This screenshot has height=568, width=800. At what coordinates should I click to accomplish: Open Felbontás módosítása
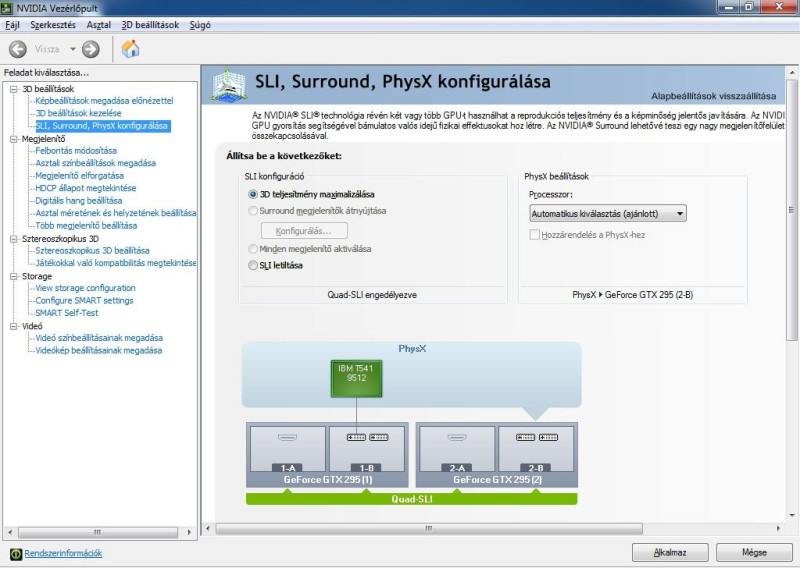pyautogui.click(x=76, y=151)
